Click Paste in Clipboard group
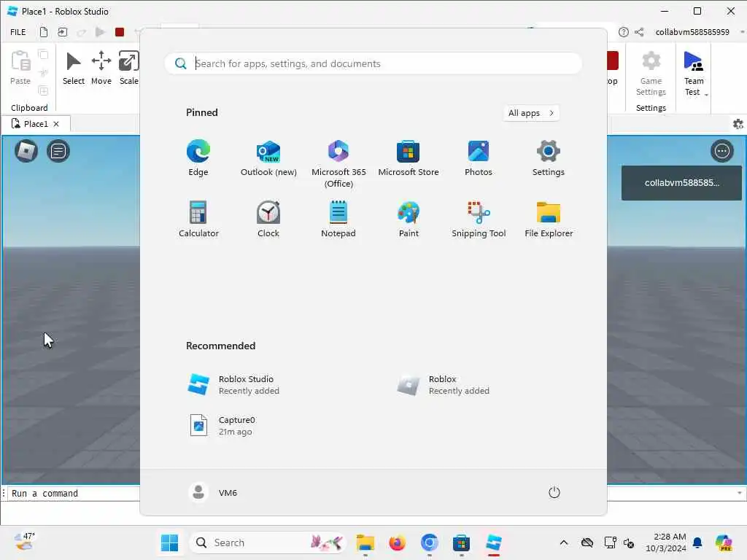This screenshot has height=560, width=747. click(x=20, y=68)
